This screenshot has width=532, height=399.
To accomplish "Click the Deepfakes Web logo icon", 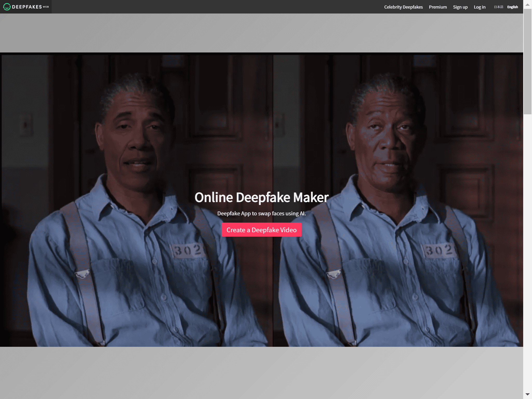I will pyautogui.click(x=7, y=7).
